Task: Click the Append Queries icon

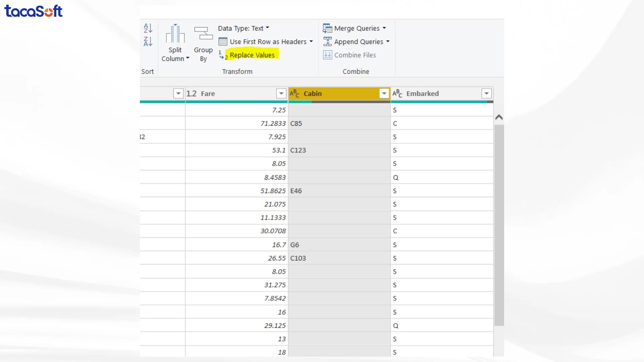Action: 327,42
